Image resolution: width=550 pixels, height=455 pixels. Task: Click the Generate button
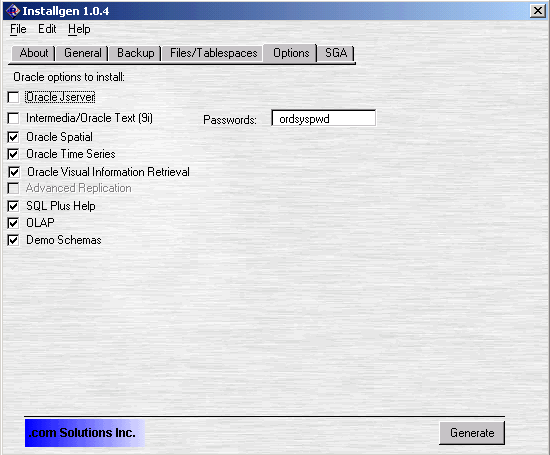coord(472,433)
